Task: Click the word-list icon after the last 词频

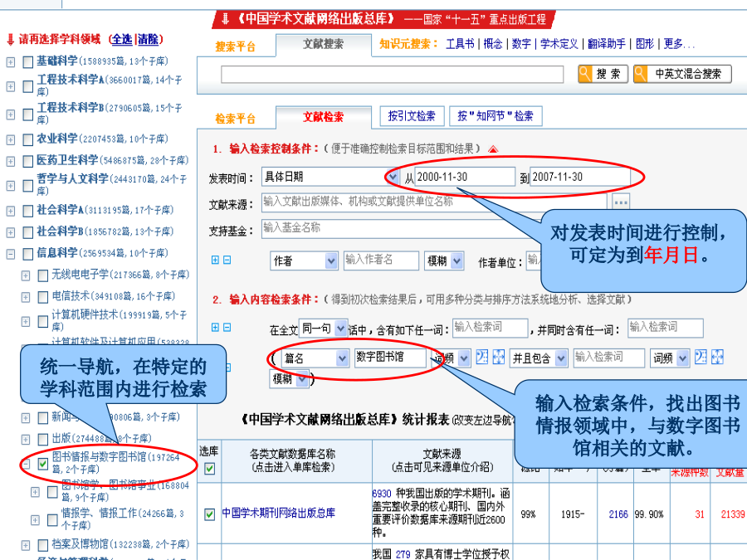Action: tap(701, 357)
